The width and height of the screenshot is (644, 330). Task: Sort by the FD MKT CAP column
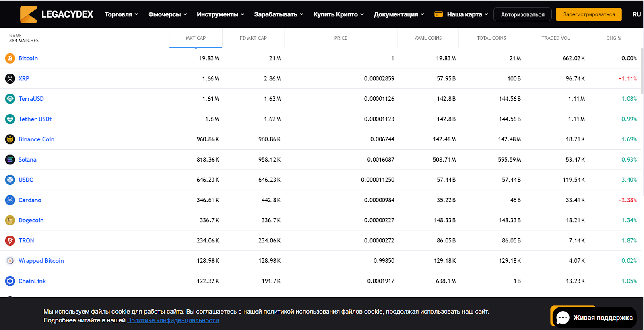tap(253, 38)
